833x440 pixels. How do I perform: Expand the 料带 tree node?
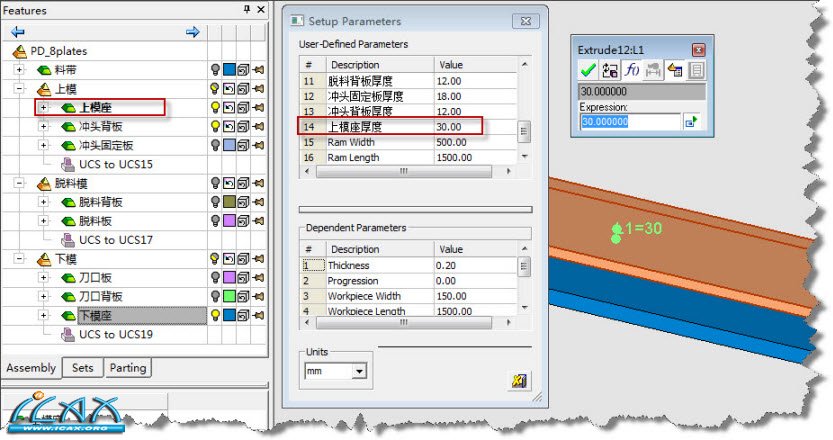(x=19, y=70)
